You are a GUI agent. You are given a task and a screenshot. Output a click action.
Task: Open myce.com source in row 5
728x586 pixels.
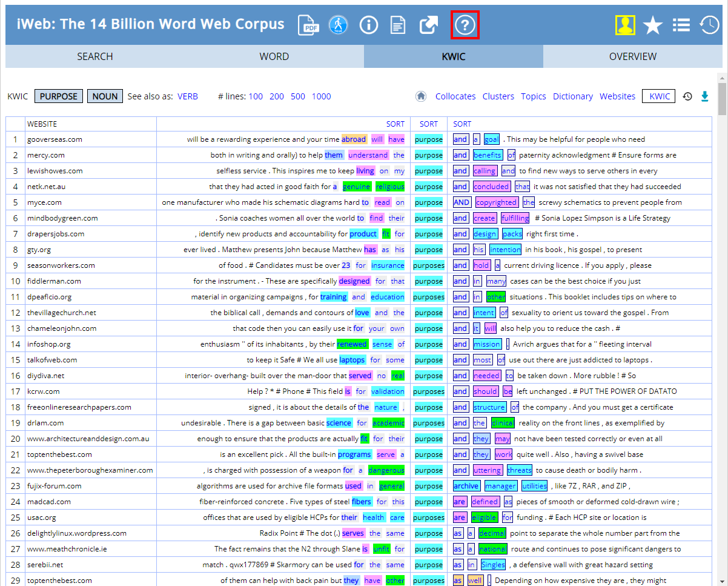pyautogui.click(x=44, y=202)
